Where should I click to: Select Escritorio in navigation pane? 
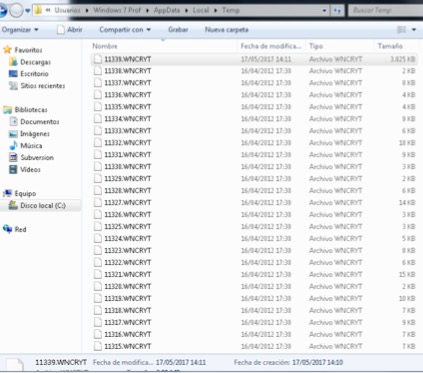coord(34,74)
